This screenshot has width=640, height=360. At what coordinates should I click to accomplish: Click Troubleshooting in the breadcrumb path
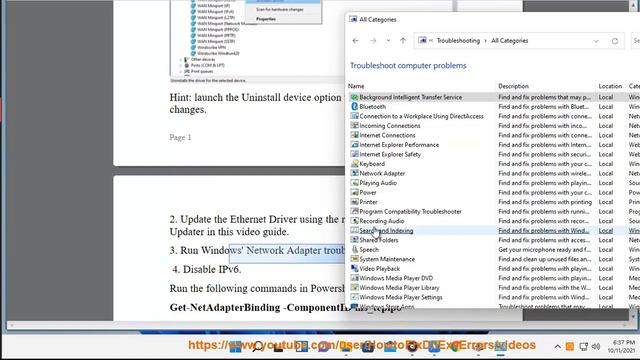pyautogui.click(x=458, y=41)
